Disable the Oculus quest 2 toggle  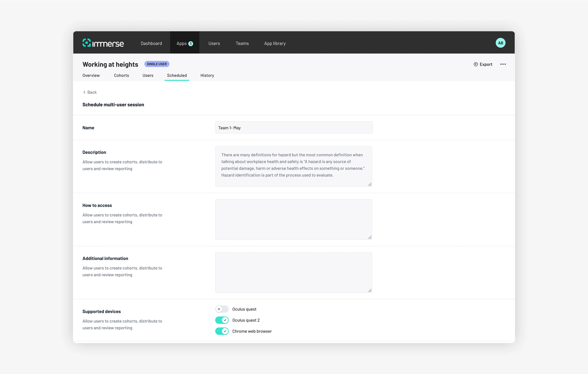coord(222,320)
